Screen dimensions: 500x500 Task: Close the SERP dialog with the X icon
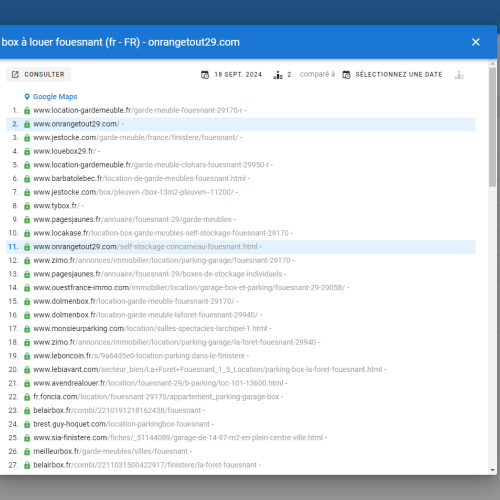475,42
